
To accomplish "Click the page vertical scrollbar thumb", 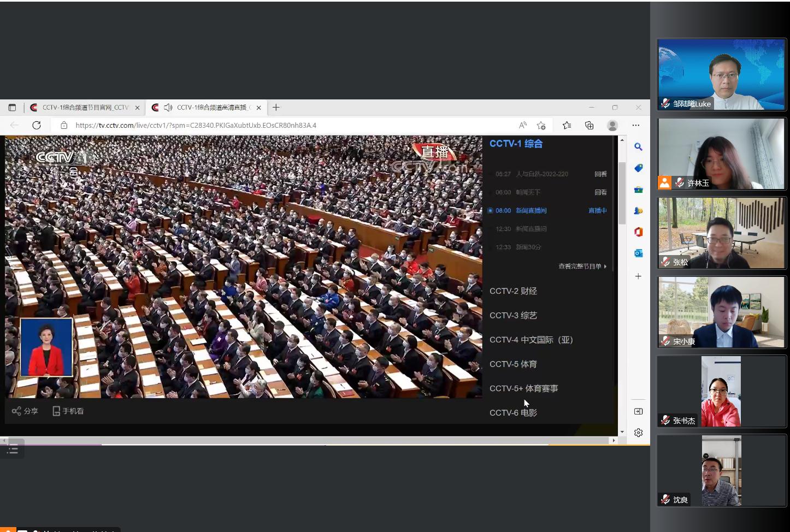I will (x=622, y=193).
